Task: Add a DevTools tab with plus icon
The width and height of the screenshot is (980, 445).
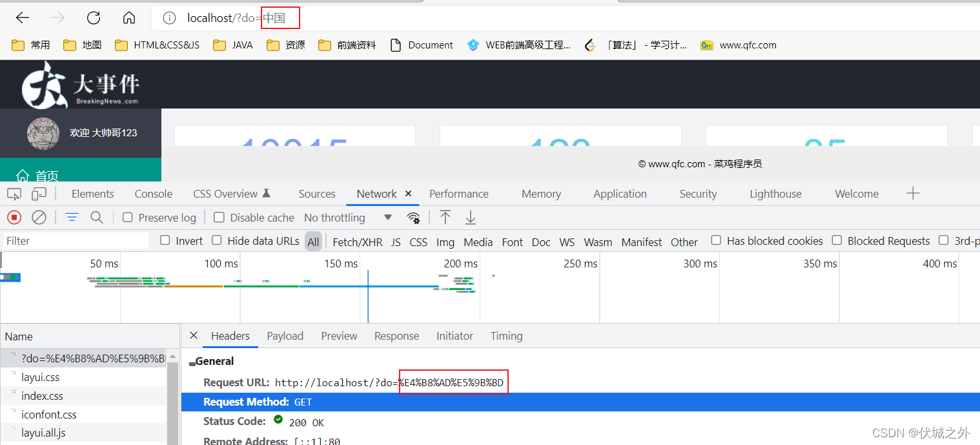Action: (x=913, y=193)
